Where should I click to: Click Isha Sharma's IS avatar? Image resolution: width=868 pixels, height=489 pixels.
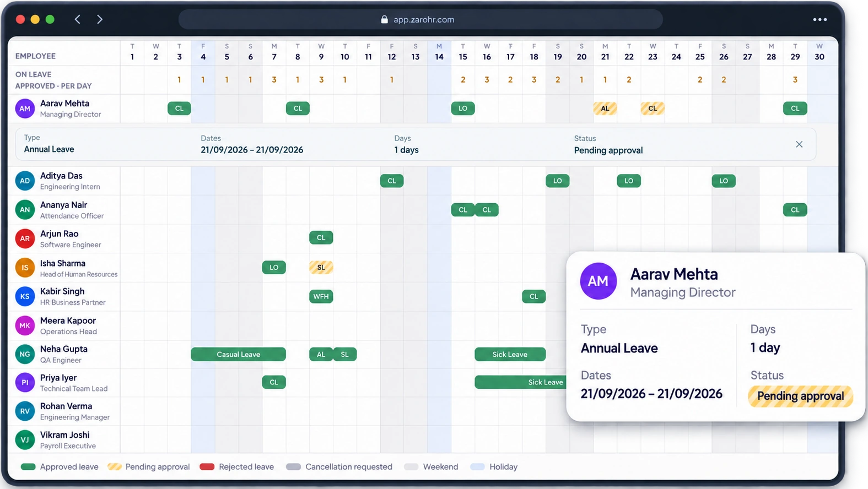(x=25, y=268)
